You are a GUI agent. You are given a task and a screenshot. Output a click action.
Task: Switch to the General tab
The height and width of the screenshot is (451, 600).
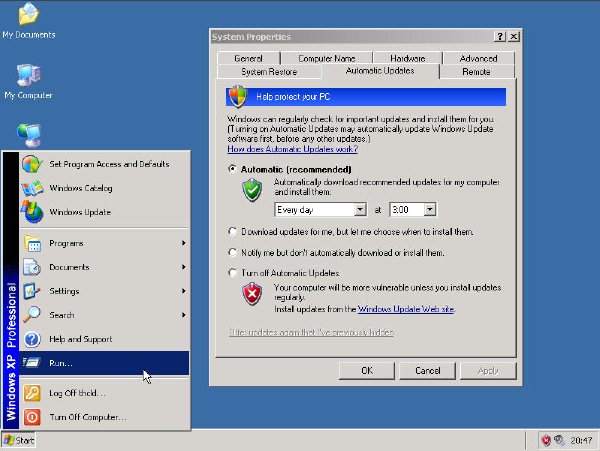(x=249, y=59)
